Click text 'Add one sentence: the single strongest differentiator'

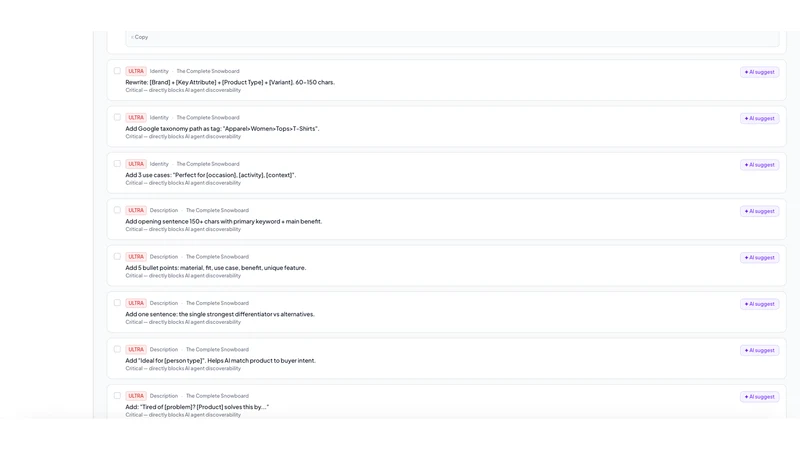(198, 314)
